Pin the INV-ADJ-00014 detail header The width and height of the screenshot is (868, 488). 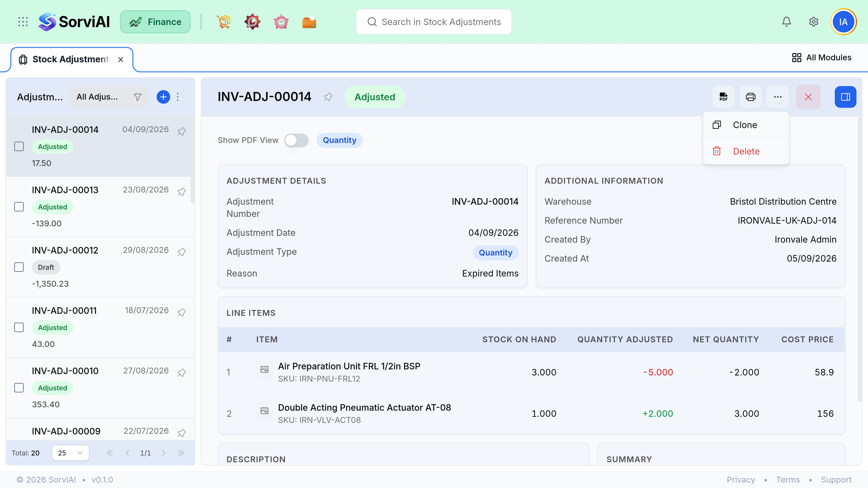[x=328, y=97]
